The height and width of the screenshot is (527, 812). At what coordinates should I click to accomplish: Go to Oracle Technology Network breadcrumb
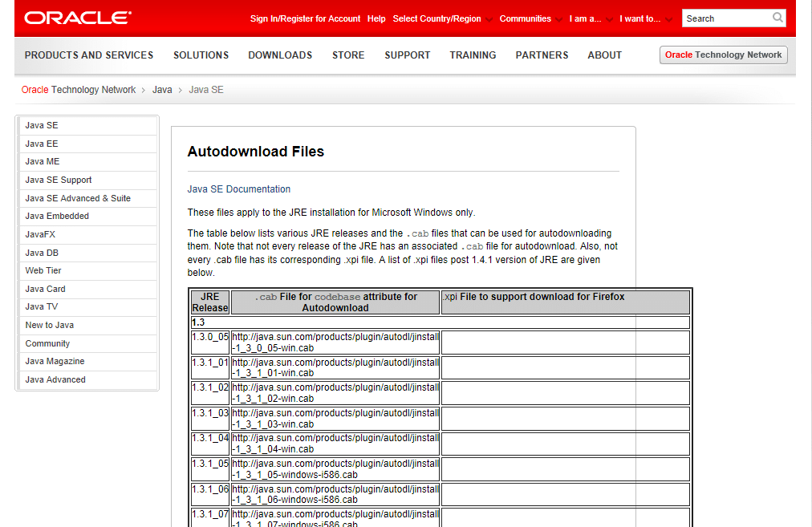[79, 90]
